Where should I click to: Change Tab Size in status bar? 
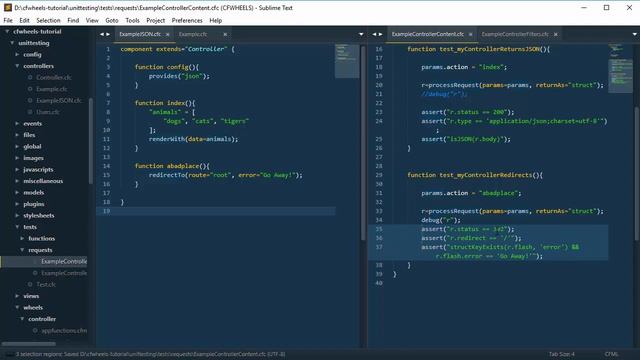pyautogui.click(x=562, y=354)
